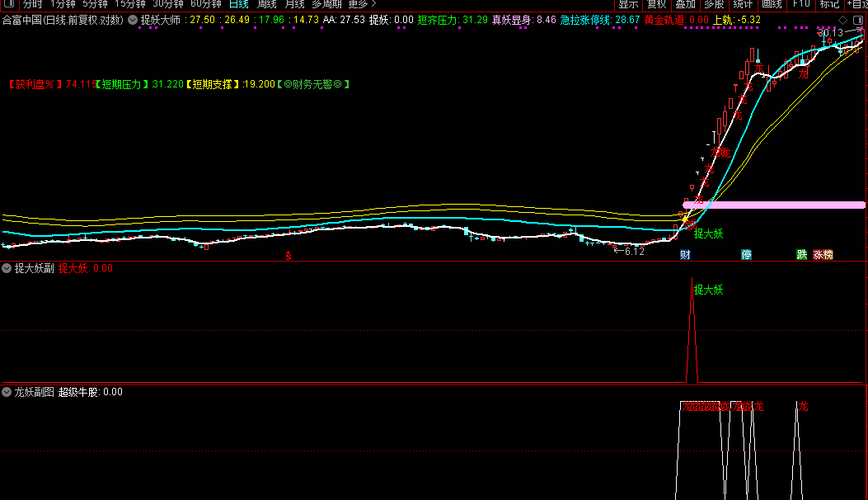Click the 短期支撑 19.200 text
Viewport: 868px width, 500px height.
230,84
